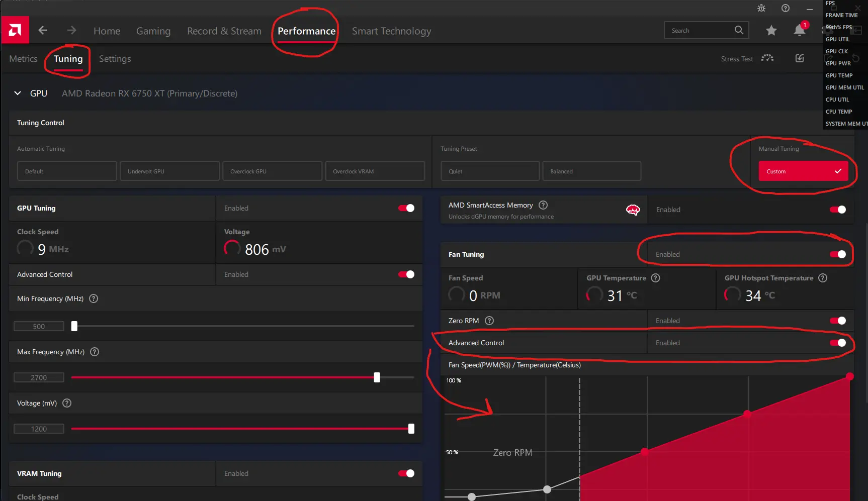Select the Tuning sub-tab

68,59
